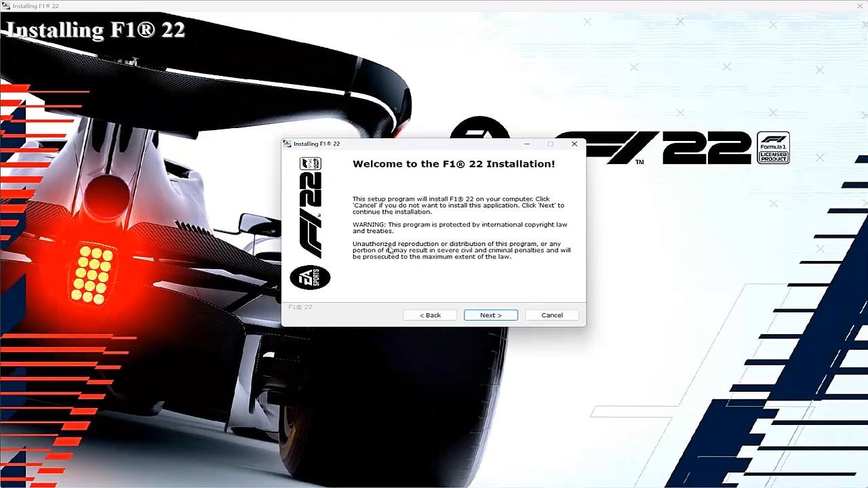Click the vertical F1 22 logo in dialog
868x488 pixels.
coord(311,215)
